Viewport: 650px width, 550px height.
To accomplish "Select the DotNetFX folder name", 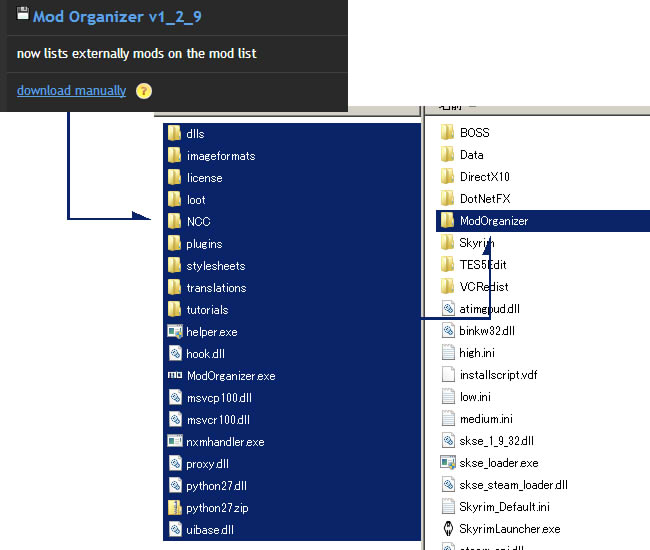I will 485,199.
